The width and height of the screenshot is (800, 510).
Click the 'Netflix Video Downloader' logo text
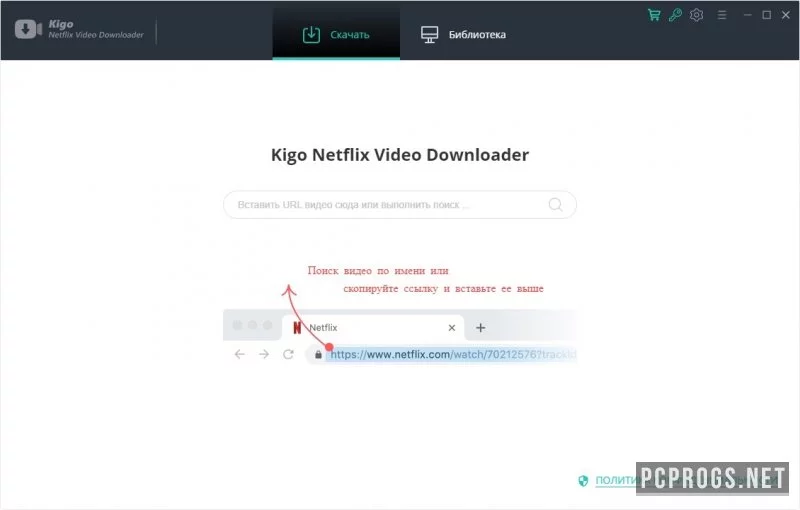(x=96, y=35)
